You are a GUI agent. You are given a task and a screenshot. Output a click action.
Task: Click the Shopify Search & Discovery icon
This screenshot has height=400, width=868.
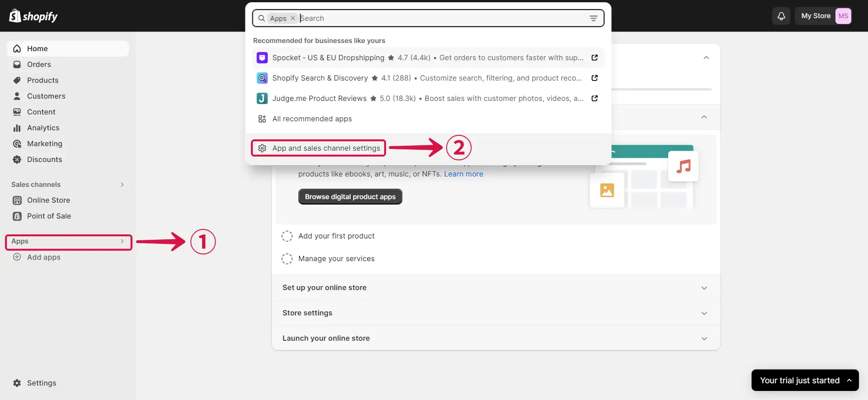[262, 78]
